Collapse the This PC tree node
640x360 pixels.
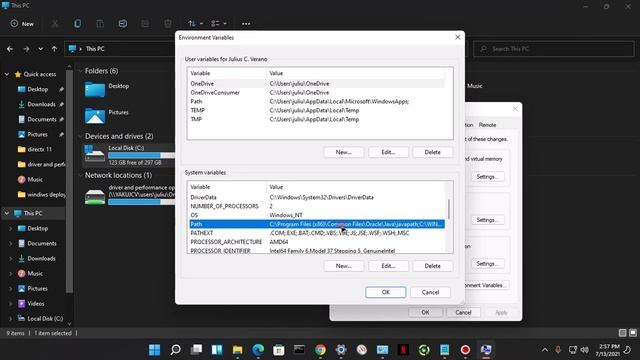click(7, 213)
